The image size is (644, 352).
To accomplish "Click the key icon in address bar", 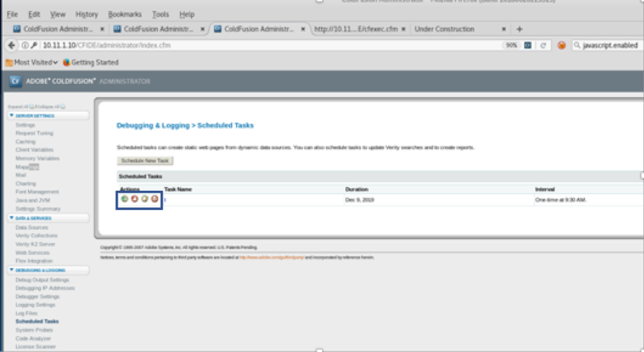I will click(x=34, y=45).
